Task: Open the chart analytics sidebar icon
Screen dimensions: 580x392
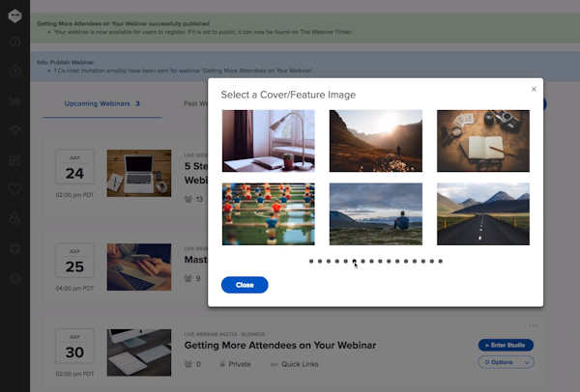Action: [x=14, y=100]
